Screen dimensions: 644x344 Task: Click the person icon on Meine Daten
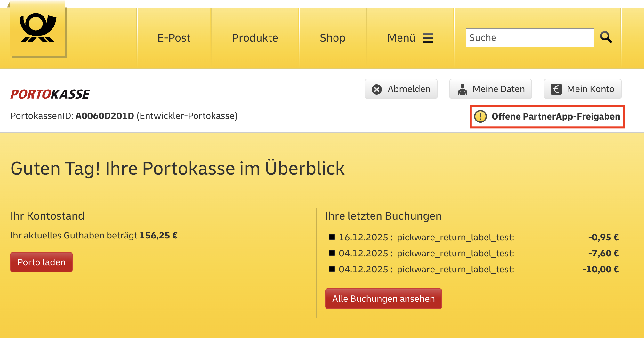tap(462, 89)
